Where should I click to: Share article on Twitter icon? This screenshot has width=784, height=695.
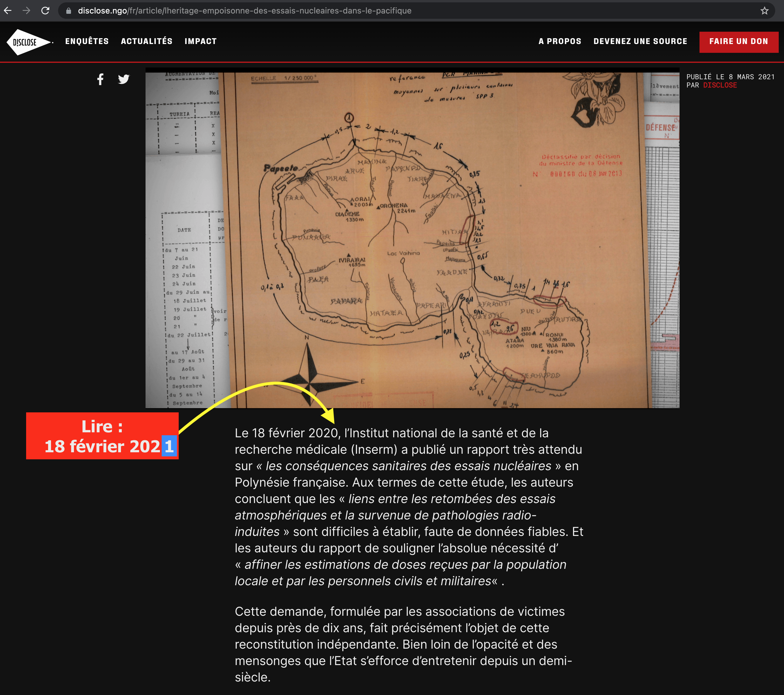point(124,80)
